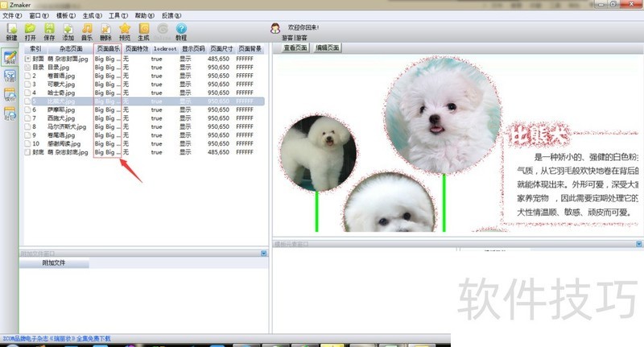Click the user avatar icon beside the welcome text
This screenshot has width=644, height=347.
(x=275, y=28)
